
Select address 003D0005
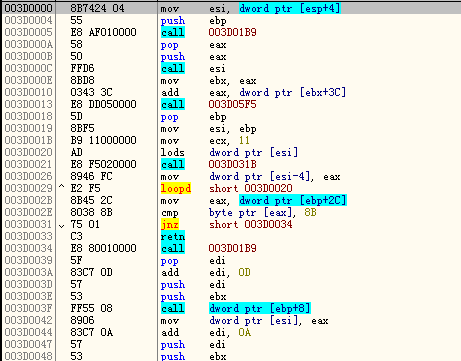pos(29,32)
